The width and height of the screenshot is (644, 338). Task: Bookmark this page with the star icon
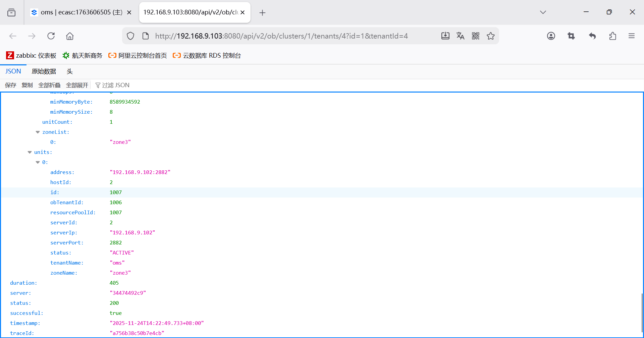[491, 36]
